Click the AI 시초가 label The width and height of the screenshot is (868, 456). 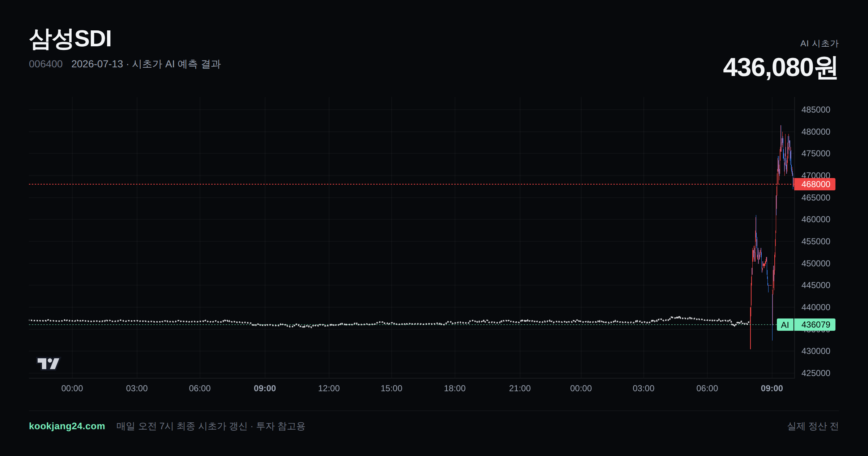819,43
